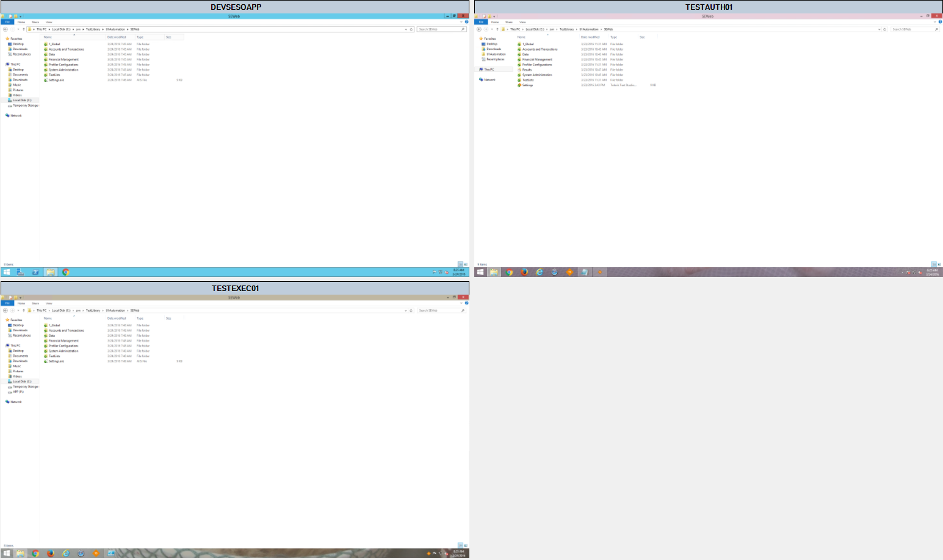
Task: Open Chrome in the DEVSESOAPP taskbar
Action: [66, 272]
